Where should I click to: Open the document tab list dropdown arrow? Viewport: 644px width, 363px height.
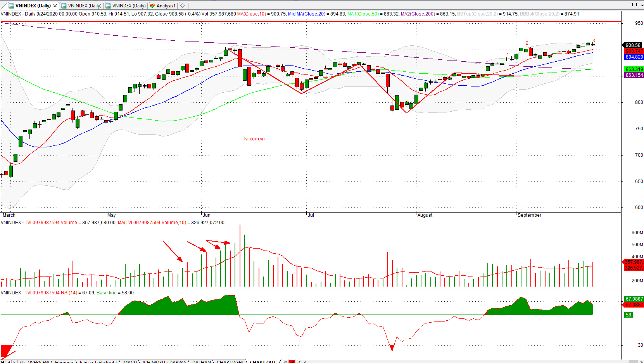632,5
